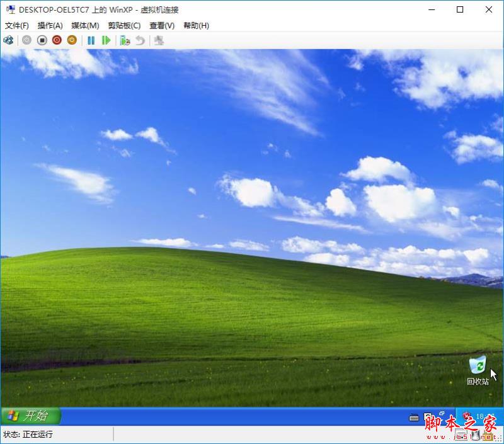
Task: Open the 媒体(M) menu
Action: point(85,25)
